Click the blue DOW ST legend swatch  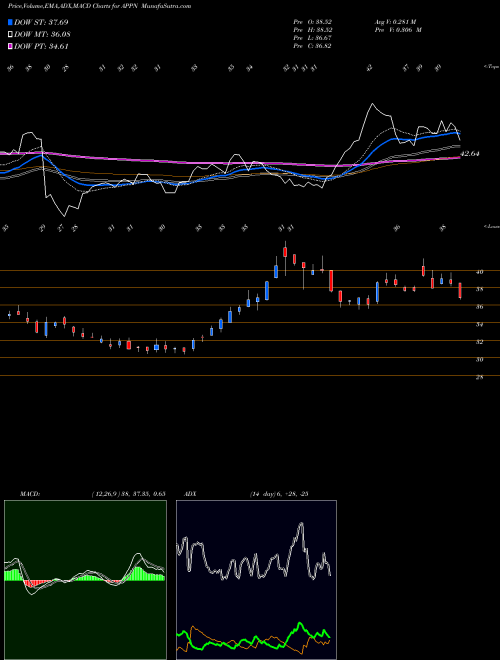pyautogui.click(x=11, y=22)
